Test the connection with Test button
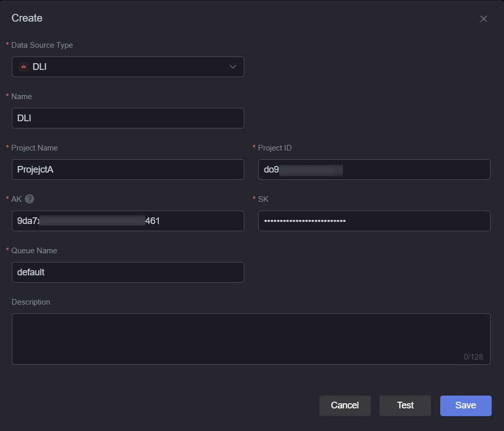This screenshot has height=431, width=504. 405,406
